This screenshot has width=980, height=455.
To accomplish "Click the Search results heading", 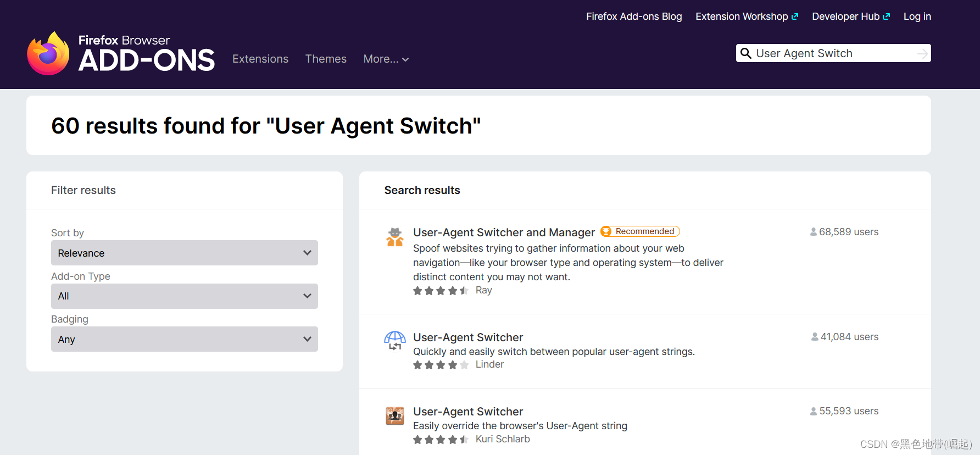I will click(x=422, y=190).
